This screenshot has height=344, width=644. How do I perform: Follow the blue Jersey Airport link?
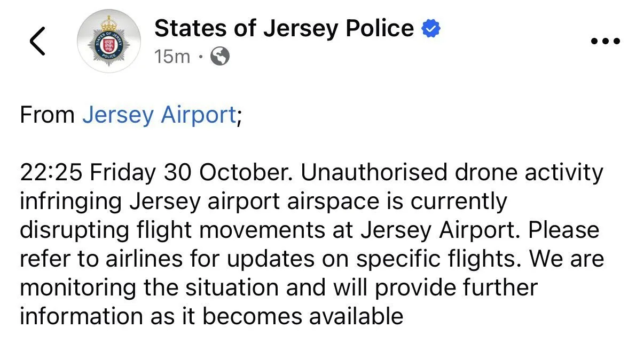(159, 115)
